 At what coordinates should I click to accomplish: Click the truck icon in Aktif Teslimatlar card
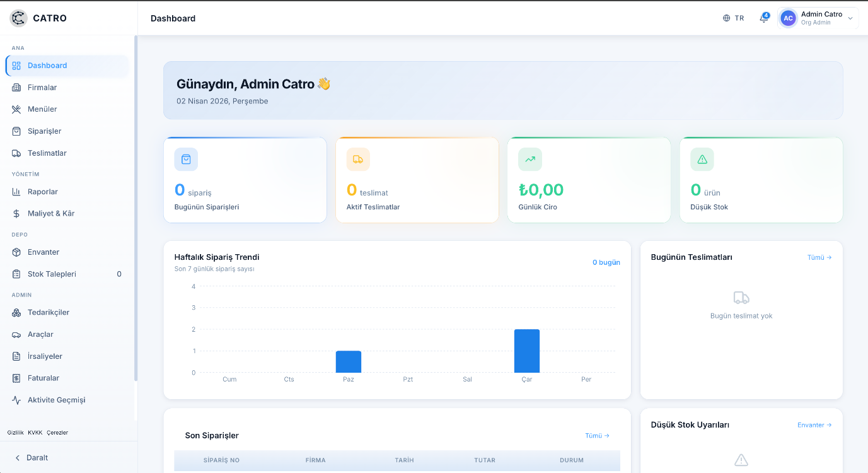click(x=358, y=160)
